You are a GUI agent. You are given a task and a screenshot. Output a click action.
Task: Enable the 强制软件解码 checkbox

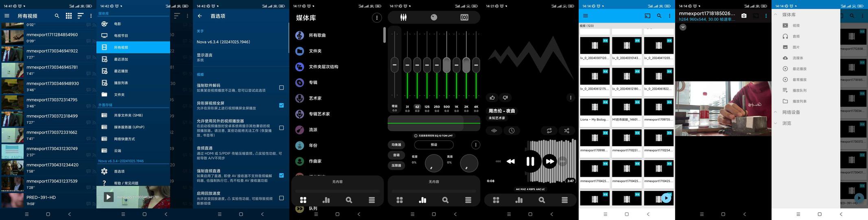pos(281,88)
